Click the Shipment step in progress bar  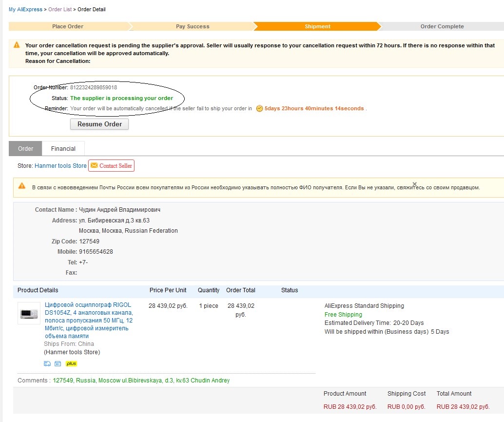(317, 26)
